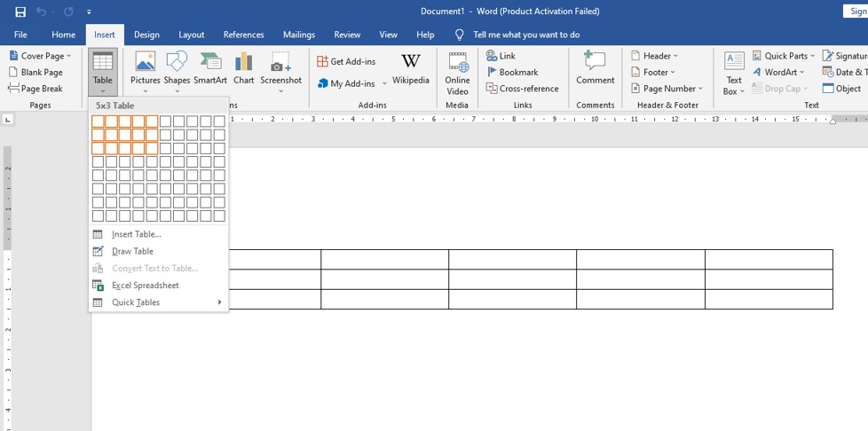
Task: Switch to the Home tab
Action: (x=63, y=35)
